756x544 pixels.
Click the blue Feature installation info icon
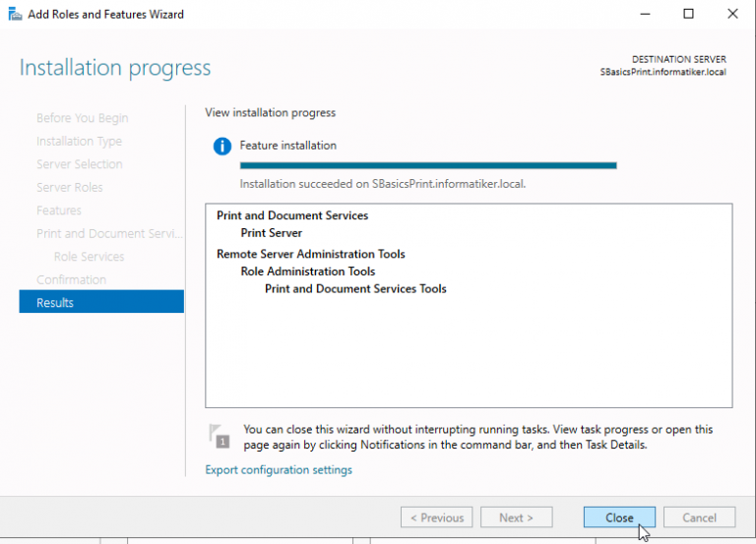(222, 146)
